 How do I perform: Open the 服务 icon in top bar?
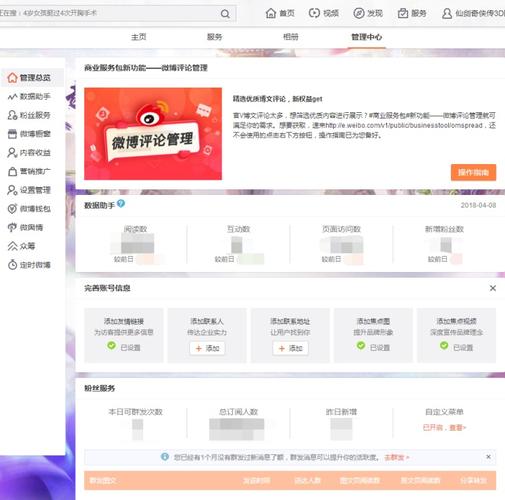[403, 13]
